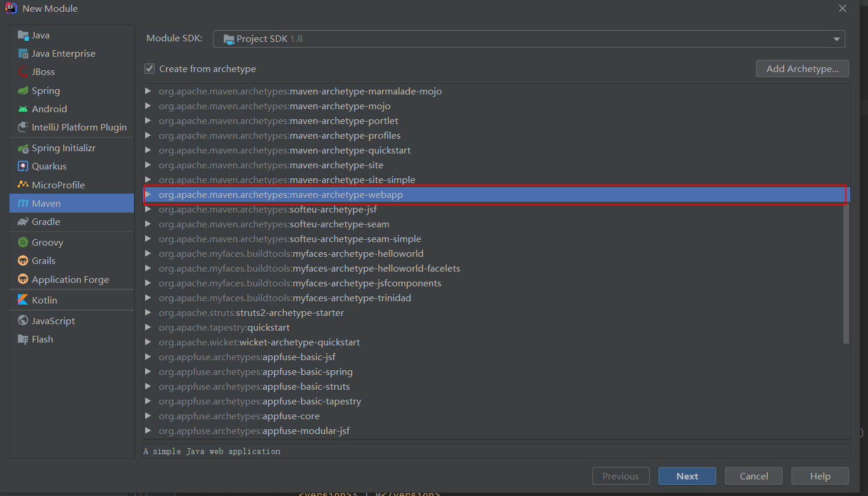Select Java Enterprise module type label
Viewport: 868px width, 496px height.
pos(64,53)
